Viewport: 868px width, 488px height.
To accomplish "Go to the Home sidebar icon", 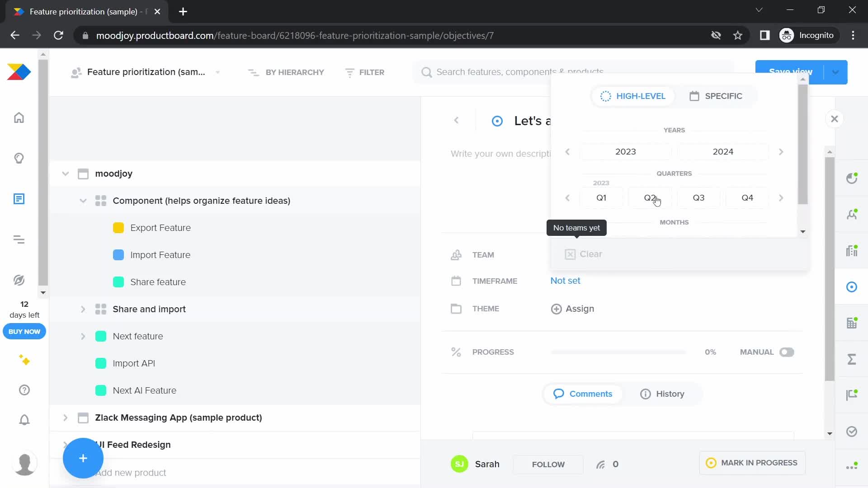I will pos(19,117).
